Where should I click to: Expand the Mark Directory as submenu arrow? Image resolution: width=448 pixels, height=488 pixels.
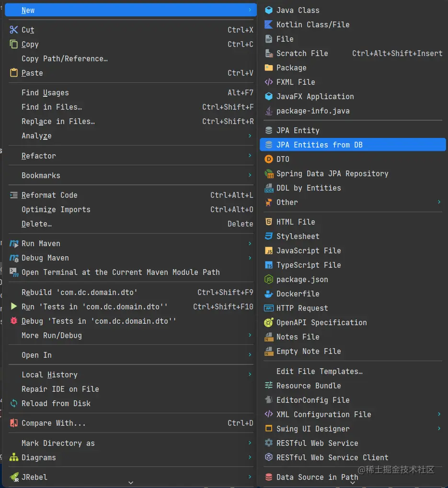pyautogui.click(x=250, y=443)
